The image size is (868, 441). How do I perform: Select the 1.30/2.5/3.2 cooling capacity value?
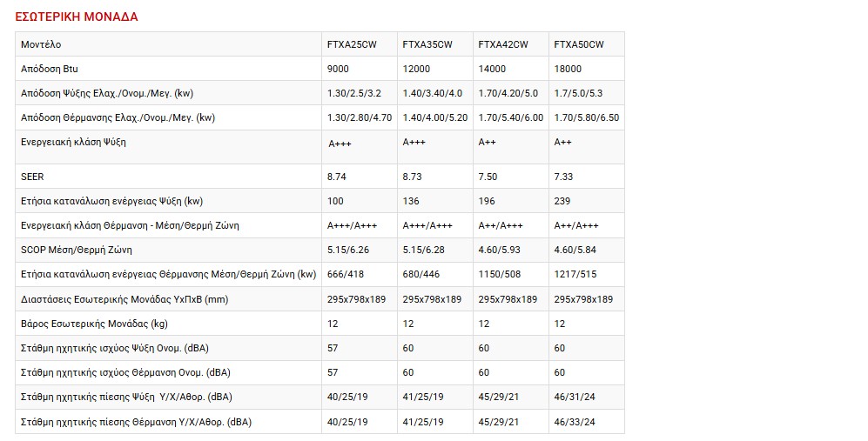[x=354, y=93]
